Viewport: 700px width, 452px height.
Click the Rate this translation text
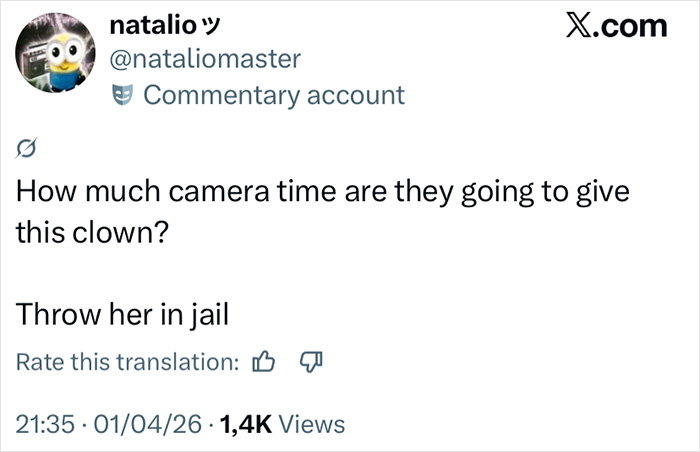127,361
